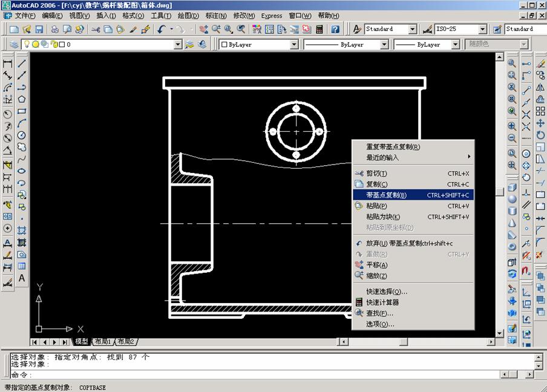The height and width of the screenshot is (392, 547).
Task: Toggle the padlock lock for layer 0
Action: tap(54, 44)
